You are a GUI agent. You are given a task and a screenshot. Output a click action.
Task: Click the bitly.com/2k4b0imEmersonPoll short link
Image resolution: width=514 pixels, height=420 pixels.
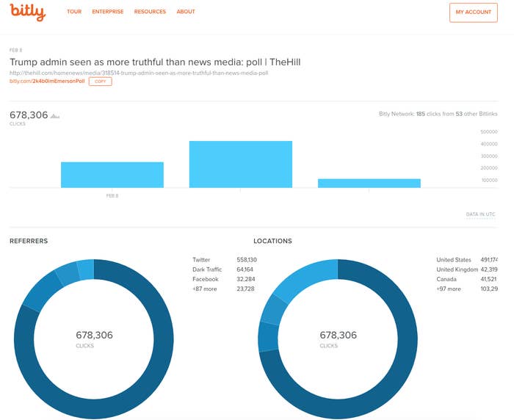[x=47, y=81]
